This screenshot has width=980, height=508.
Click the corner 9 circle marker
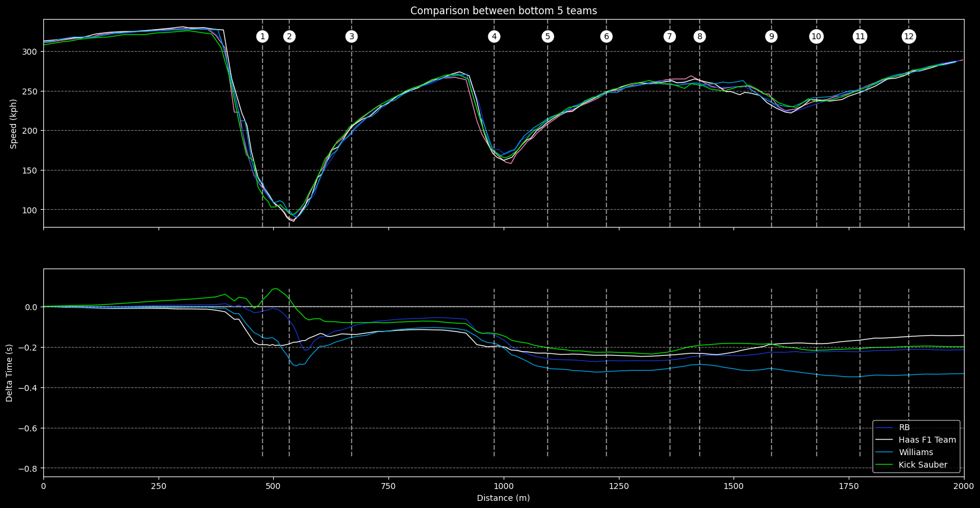[x=772, y=37]
